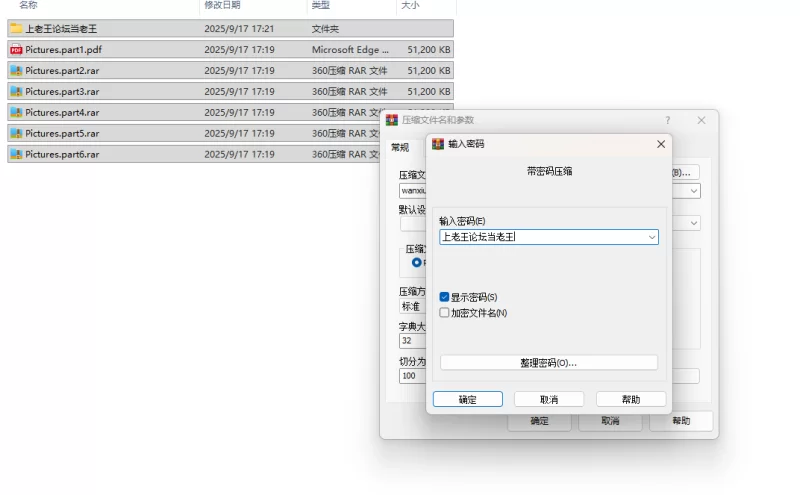
Task: Open the 默认设置 profile dropdown arrow in back dialog
Action: [693, 223]
